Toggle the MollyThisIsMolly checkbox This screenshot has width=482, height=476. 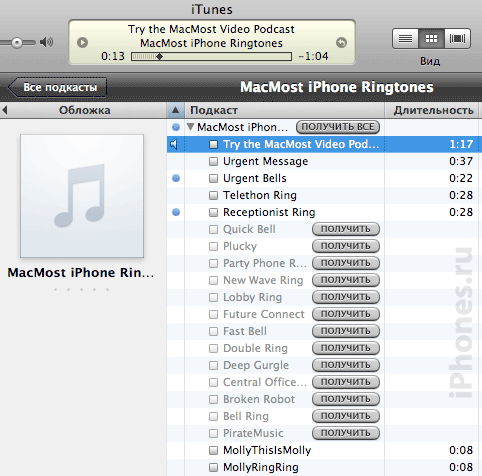pyautogui.click(x=213, y=451)
